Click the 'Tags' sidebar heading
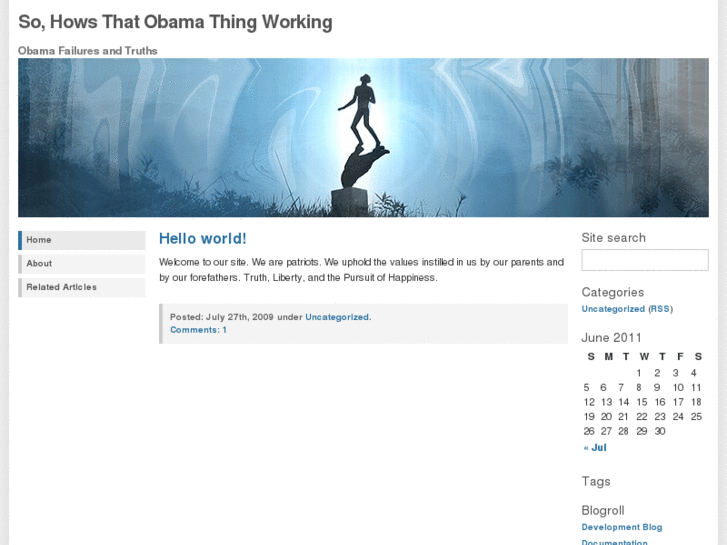The height and width of the screenshot is (545, 727). (596, 481)
